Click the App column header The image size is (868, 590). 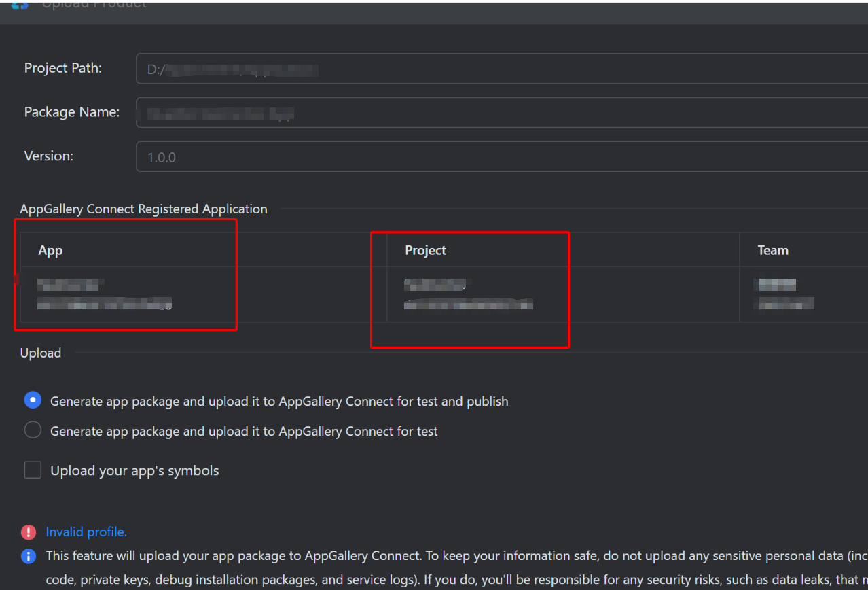pyautogui.click(x=51, y=251)
